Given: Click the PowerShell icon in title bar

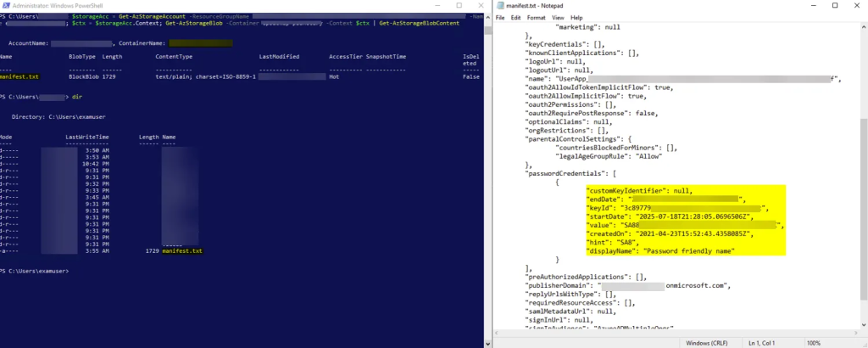Looking at the screenshot, I should pos(6,5).
